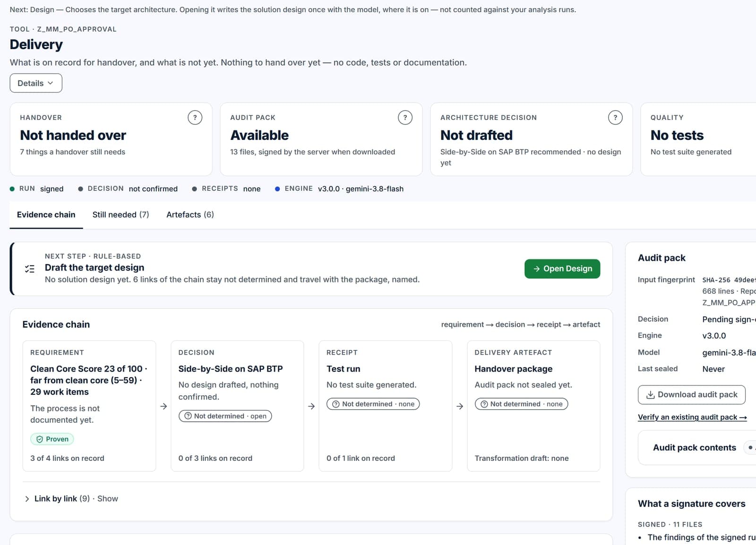
Task: Click 'What a signature covers' heading
Action: 692,504
